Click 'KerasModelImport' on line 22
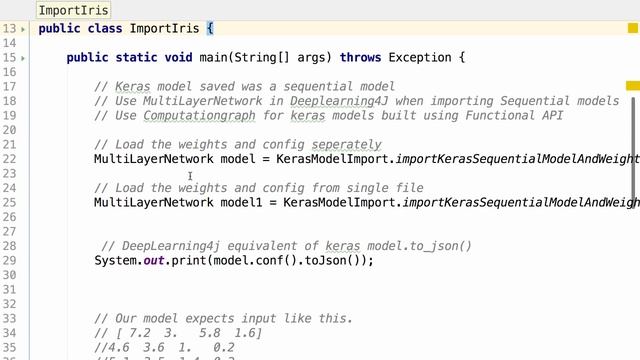The image size is (640, 360). [332, 159]
